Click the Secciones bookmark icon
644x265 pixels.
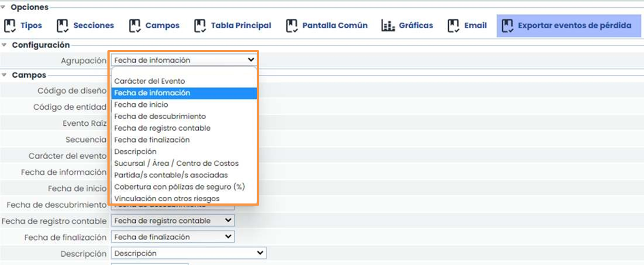[x=63, y=26]
